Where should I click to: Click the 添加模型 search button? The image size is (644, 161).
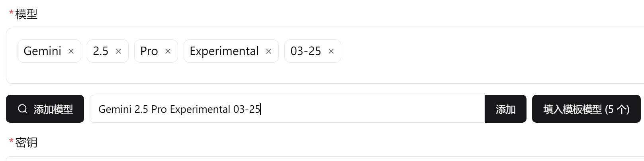pyautogui.click(x=45, y=109)
